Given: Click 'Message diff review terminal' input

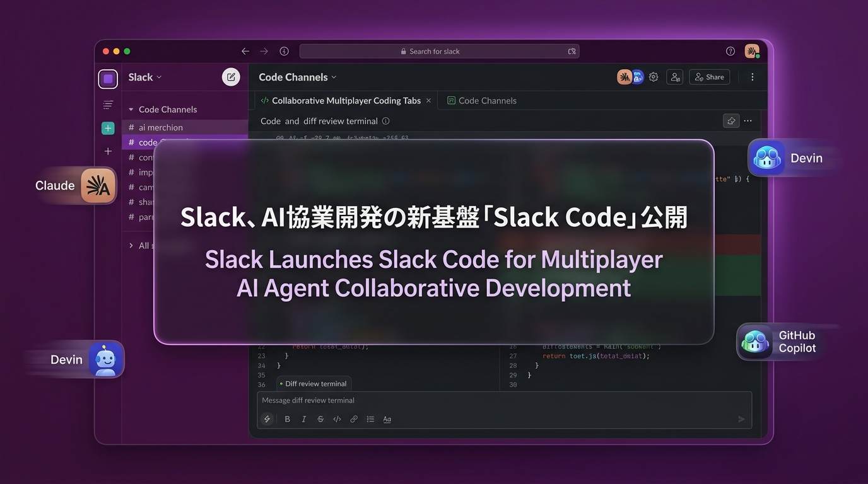Looking at the screenshot, I should click(504, 400).
